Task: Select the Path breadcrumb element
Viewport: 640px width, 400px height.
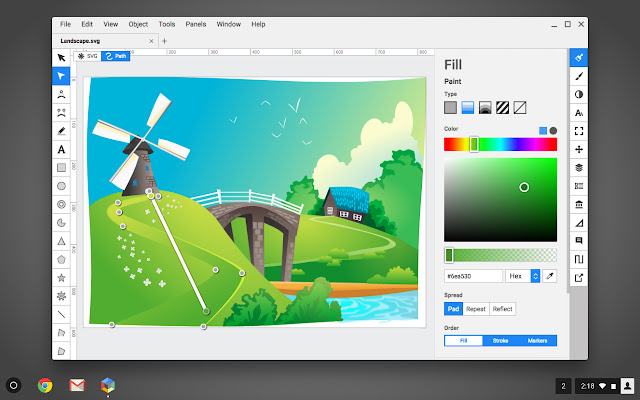Action: [x=116, y=56]
